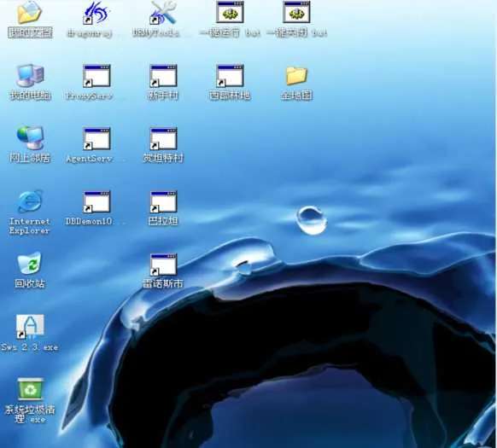Open the 回收站 recycle bin
The image size is (497, 448).
point(30,263)
